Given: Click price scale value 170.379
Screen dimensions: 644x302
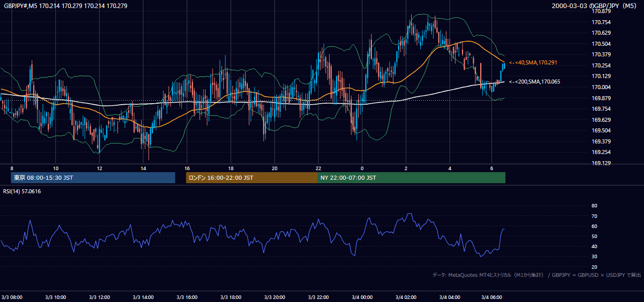Looking at the screenshot, I should pos(602,54).
